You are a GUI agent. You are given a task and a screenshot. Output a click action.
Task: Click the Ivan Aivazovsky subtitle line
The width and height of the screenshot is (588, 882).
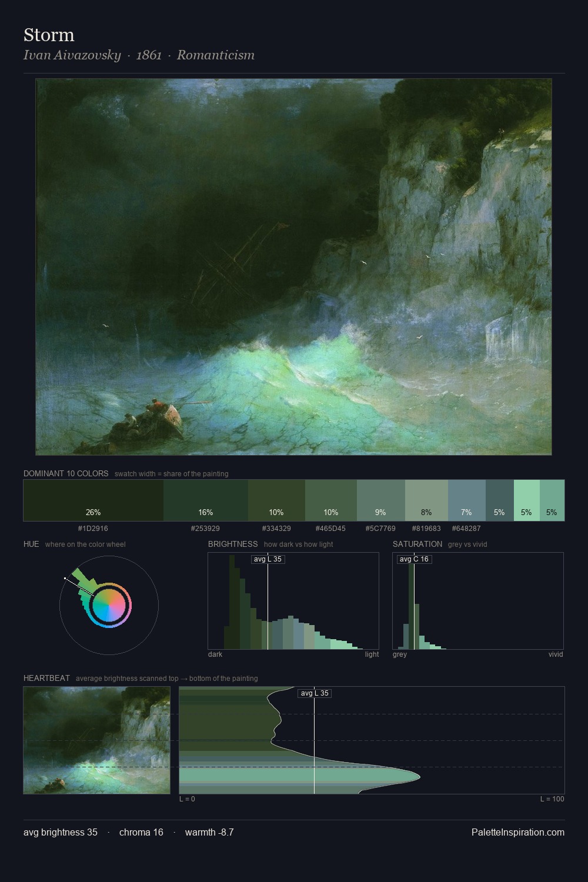[x=139, y=55]
